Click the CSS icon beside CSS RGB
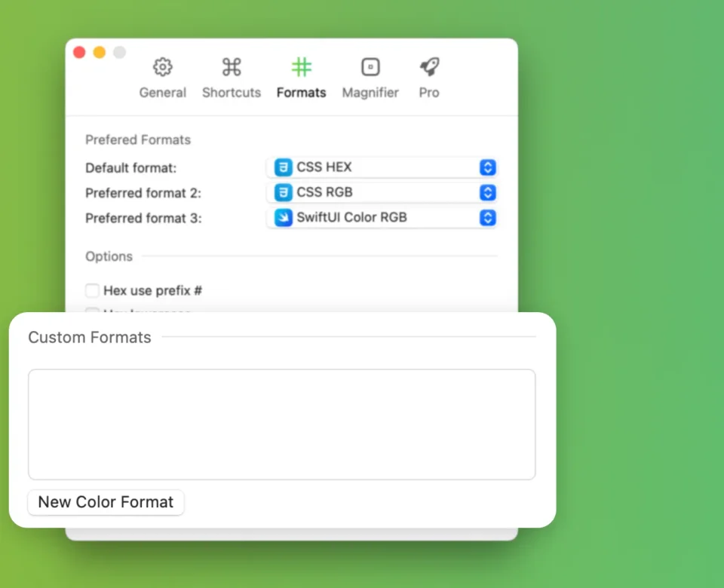724x588 pixels. (283, 192)
